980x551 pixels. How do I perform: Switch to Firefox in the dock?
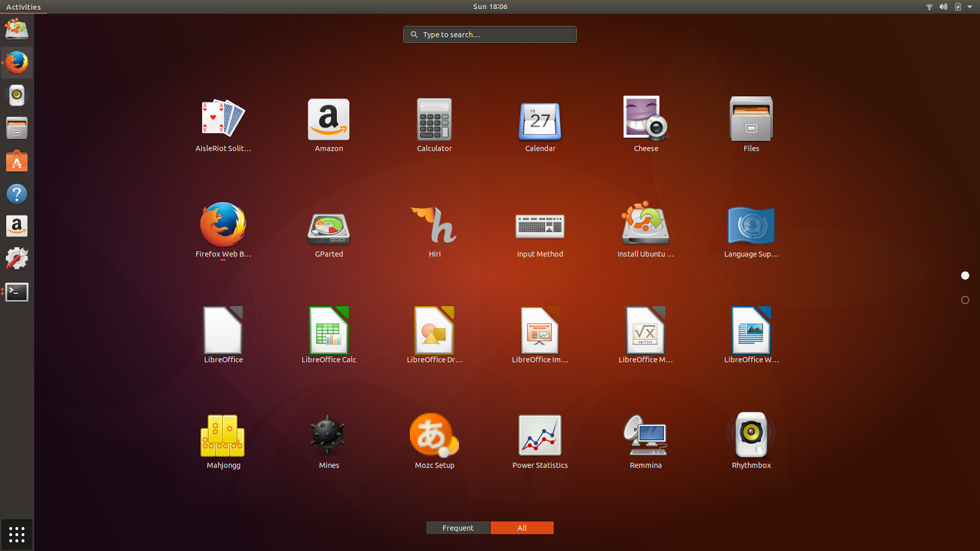pyautogui.click(x=17, y=62)
